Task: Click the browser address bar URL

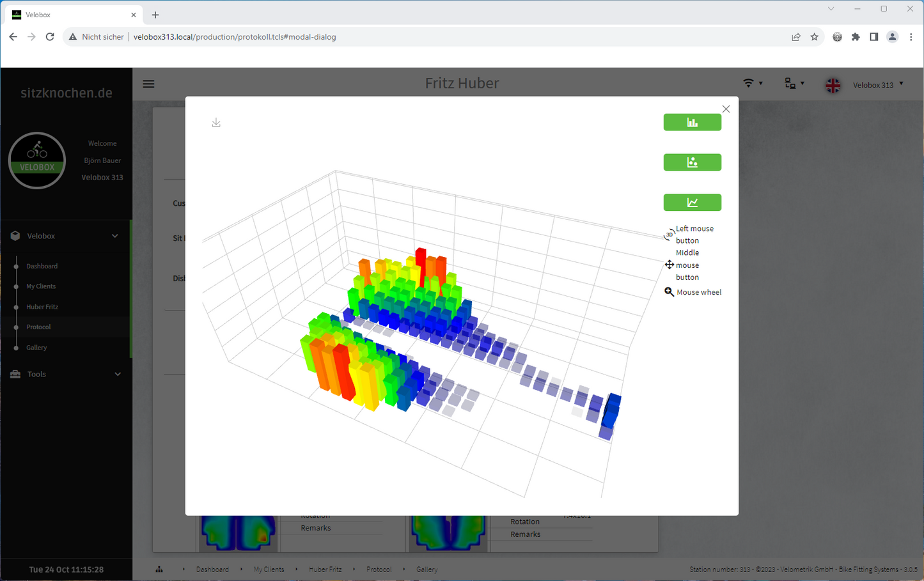Action: click(234, 37)
